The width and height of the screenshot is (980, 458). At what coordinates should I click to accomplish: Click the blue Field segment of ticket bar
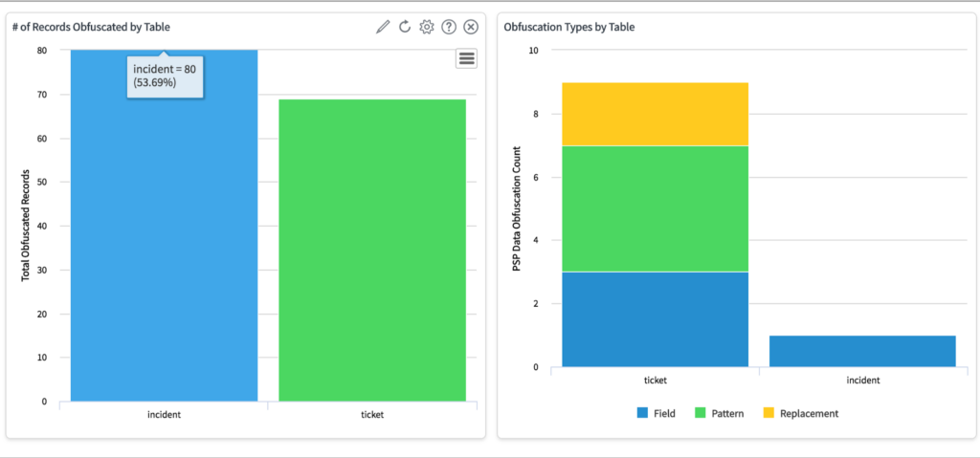655,319
